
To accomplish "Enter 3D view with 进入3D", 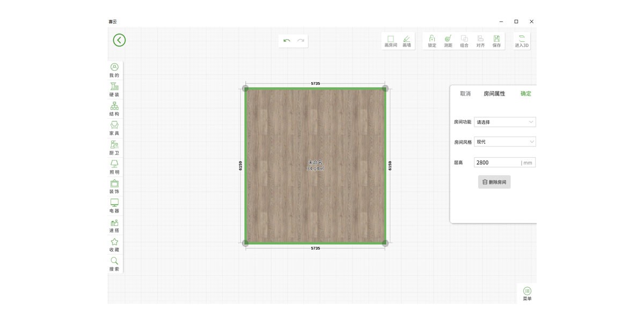I will [x=522, y=41].
